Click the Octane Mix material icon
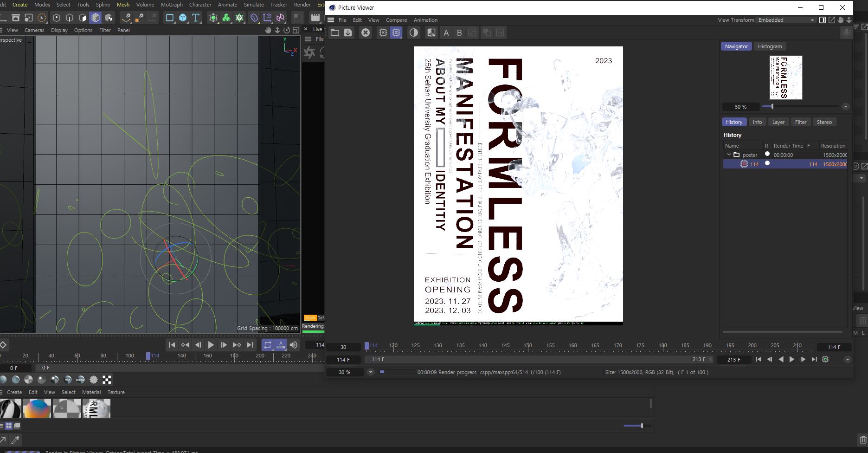Viewport: 868px width, 453px height. 68,380
